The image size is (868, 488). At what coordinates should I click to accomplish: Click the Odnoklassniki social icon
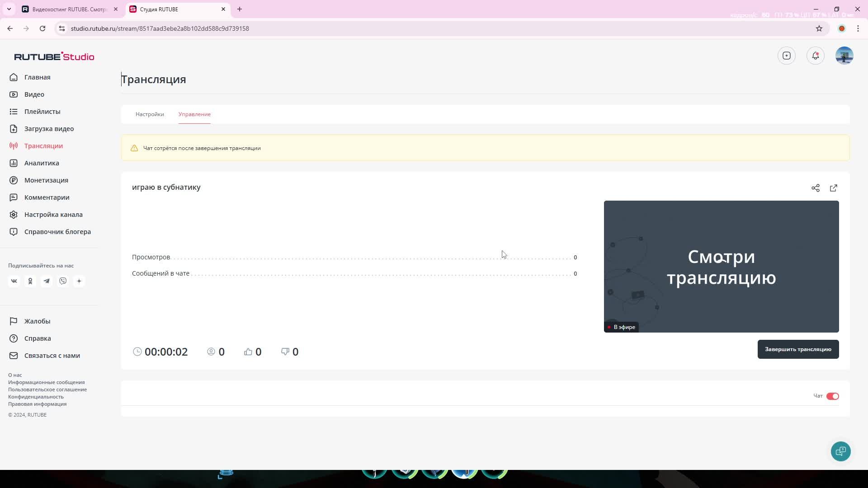30,281
